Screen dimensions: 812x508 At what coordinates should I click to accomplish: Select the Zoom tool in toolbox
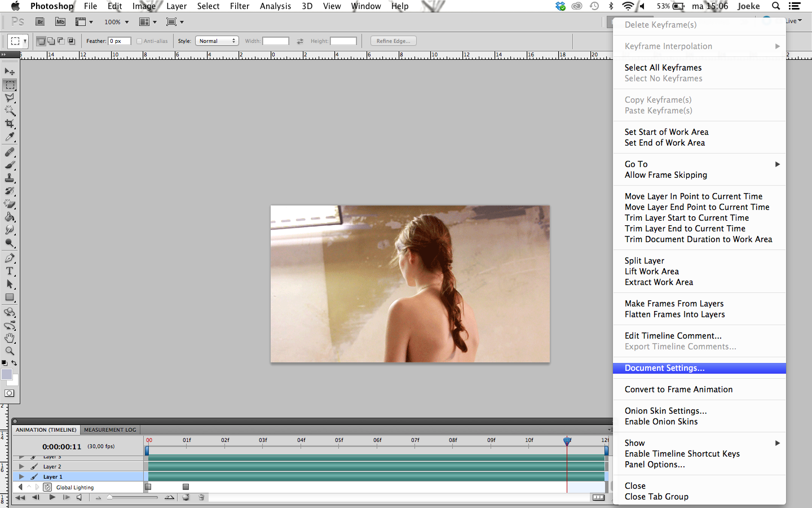click(x=10, y=351)
